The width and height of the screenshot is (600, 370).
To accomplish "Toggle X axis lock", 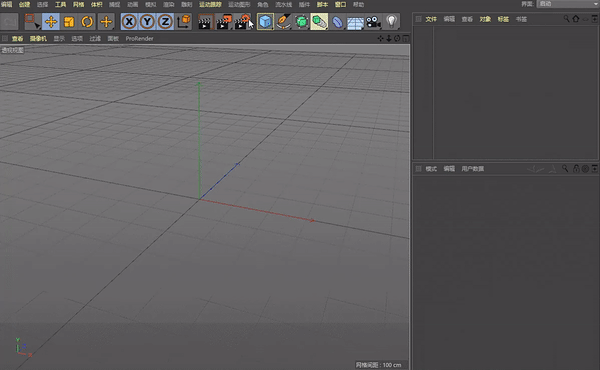I will tap(129, 22).
